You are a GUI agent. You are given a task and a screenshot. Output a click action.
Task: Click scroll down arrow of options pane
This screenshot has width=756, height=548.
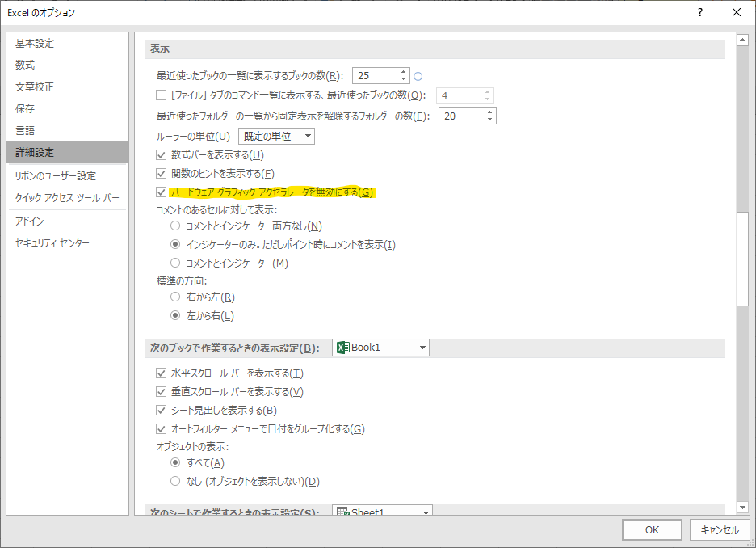coord(742,507)
